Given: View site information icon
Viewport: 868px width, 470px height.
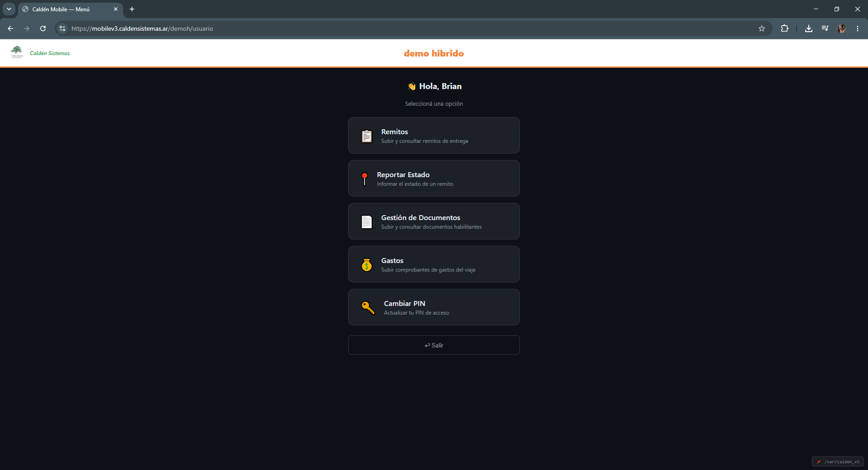Looking at the screenshot, I should [62, 28].
